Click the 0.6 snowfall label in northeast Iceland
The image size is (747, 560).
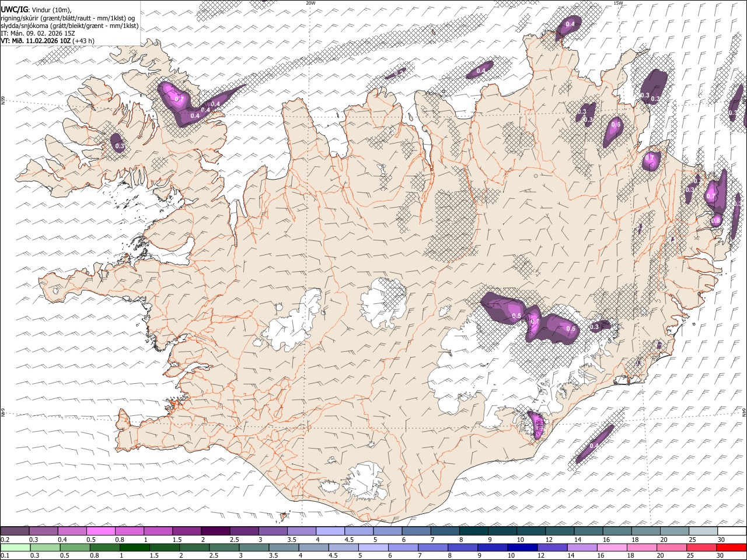pyautogui.click(x=616, y=124)
